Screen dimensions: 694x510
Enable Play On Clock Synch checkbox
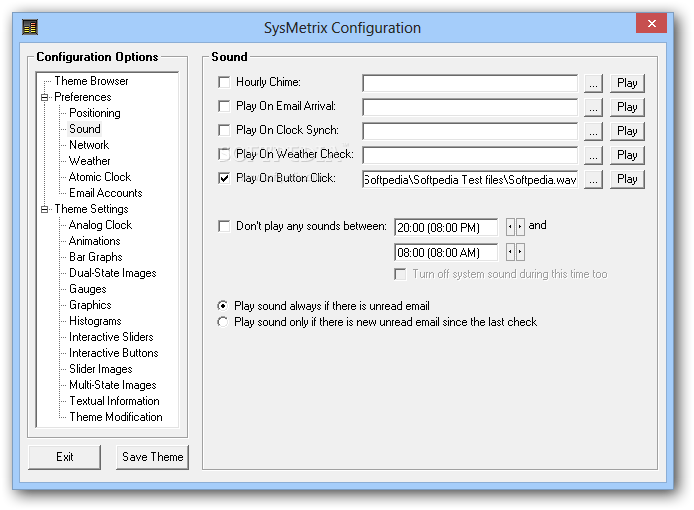click(224, 130)
